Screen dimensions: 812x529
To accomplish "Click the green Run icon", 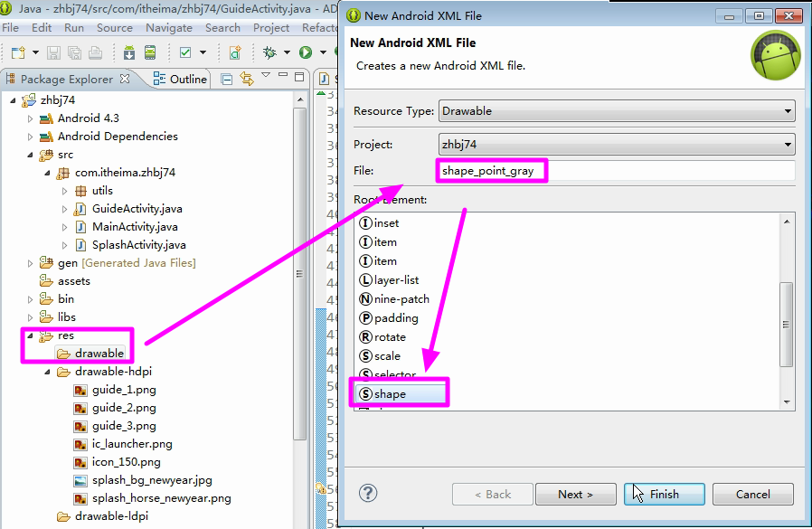I will (x=306, y=52).
